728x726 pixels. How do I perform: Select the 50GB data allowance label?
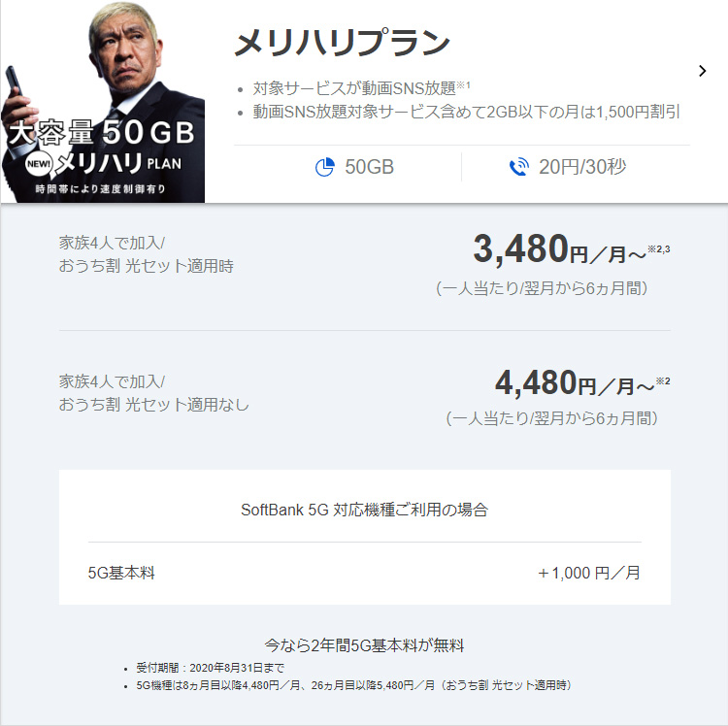click(x=369, y=167)
